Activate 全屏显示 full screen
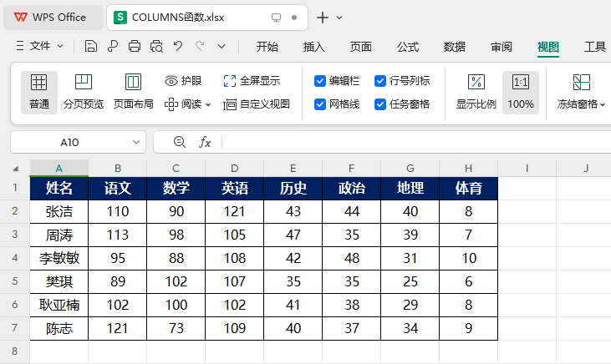 (252, 81)
